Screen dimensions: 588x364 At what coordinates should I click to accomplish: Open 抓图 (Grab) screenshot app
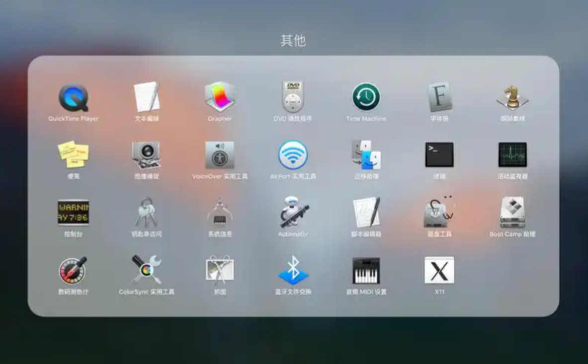pyautogui.click(x=220, y=270)
